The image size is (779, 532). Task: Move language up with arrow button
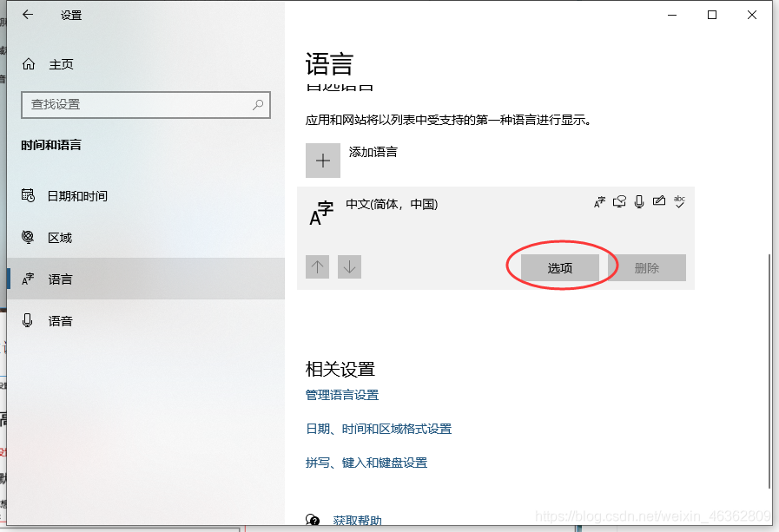point(318,267)
